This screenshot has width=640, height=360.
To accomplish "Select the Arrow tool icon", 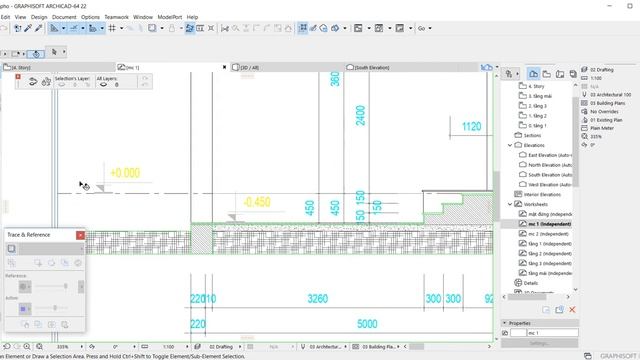I will pyautogui.click(x=54, y=52).
